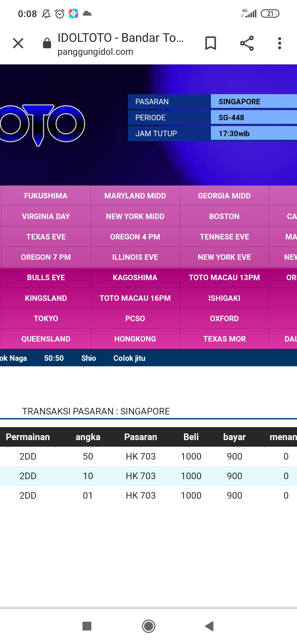Select the 2DD row with angka 10

148,476
